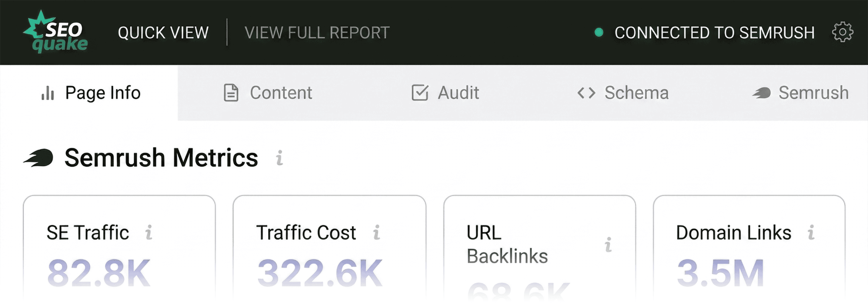Screen dimensions: 868x304
Task: Click the Semrush Metrics heading fireball icon
Action: point(38,158)
